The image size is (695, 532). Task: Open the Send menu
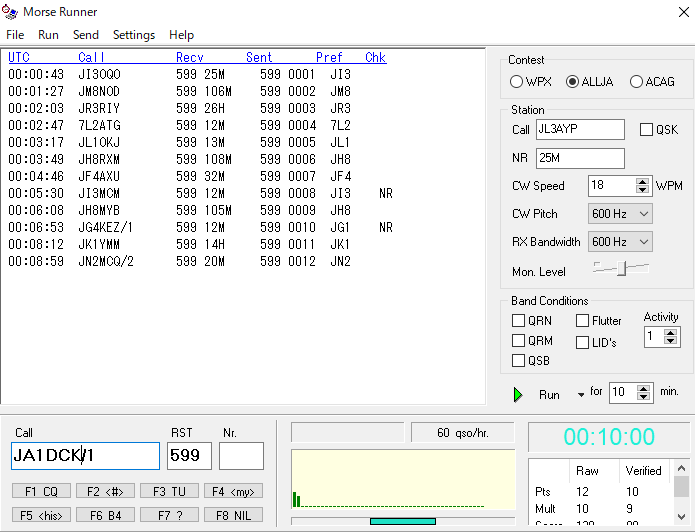coord(86,35)
